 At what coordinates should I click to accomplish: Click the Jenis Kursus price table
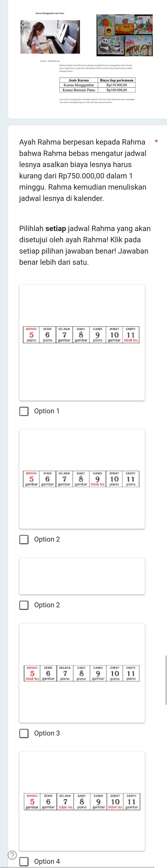pyautogui.click(x=97, y=85)
